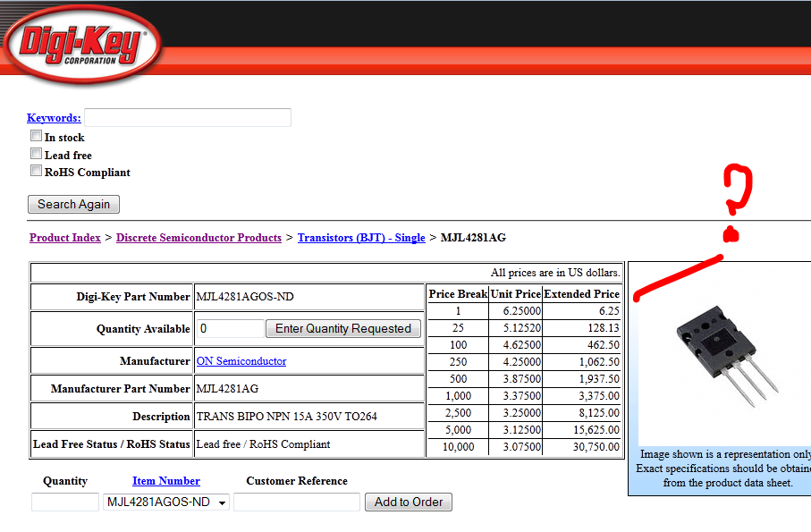Click MJL4281AG in the breadcrumb
This screenshot has width=811, height=532.
pos(473,238)
